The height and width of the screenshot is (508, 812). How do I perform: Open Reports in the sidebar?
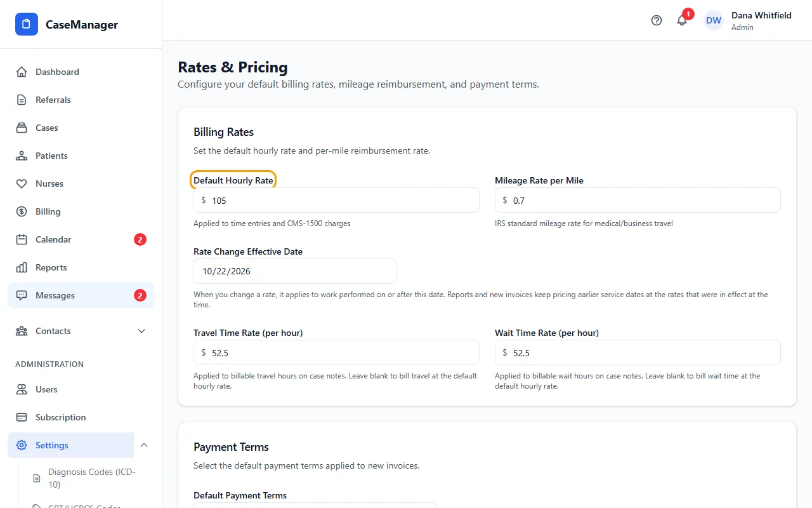[81, 267]
